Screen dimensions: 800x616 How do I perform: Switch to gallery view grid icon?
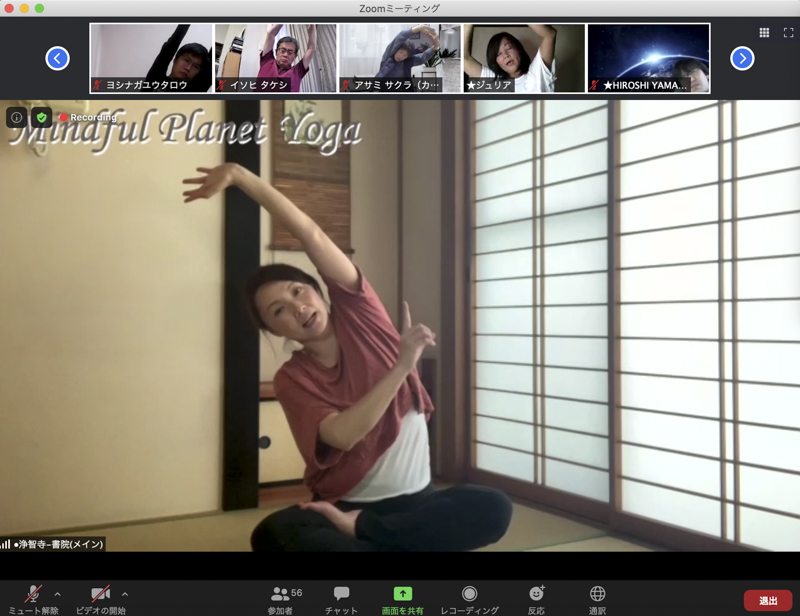click(x=764, y=33)
